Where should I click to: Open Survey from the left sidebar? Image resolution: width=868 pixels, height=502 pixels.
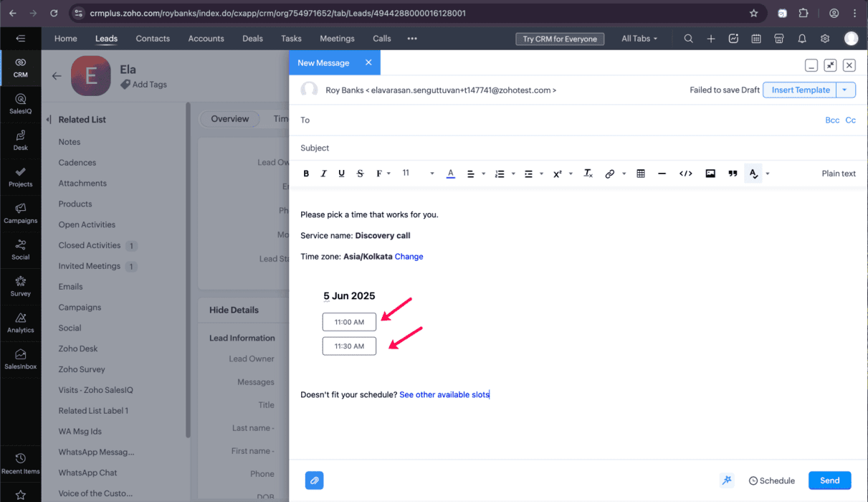(20, 287)
